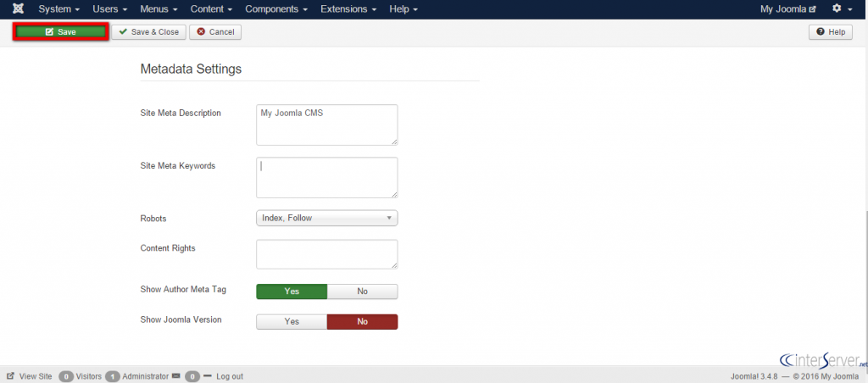Open the Menus menu
This screenshot has width=868, height=383.
pos(159,9)
